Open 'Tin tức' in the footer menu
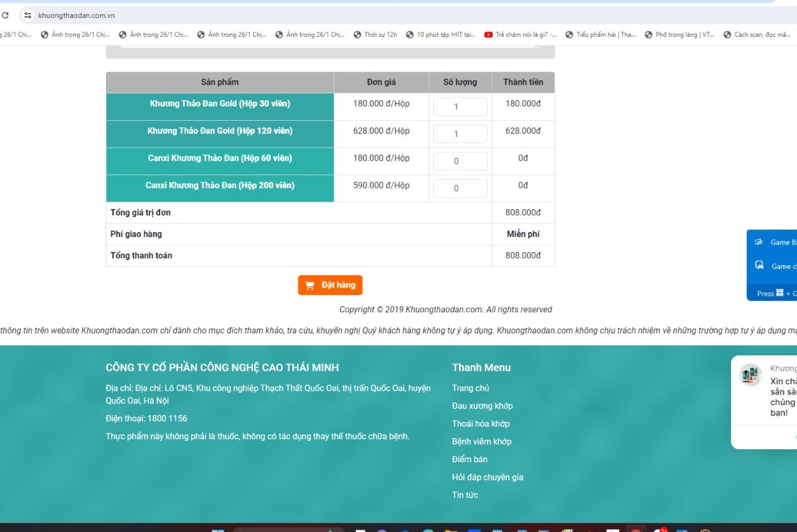 (465, 495)
